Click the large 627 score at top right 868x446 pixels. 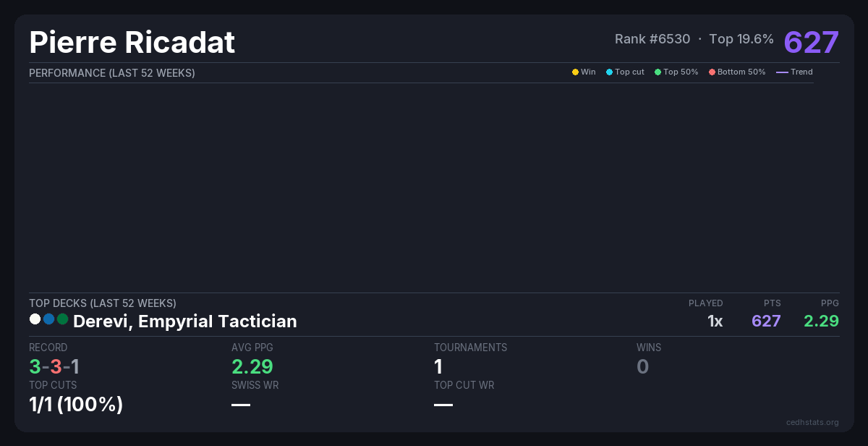pos(811,42)
